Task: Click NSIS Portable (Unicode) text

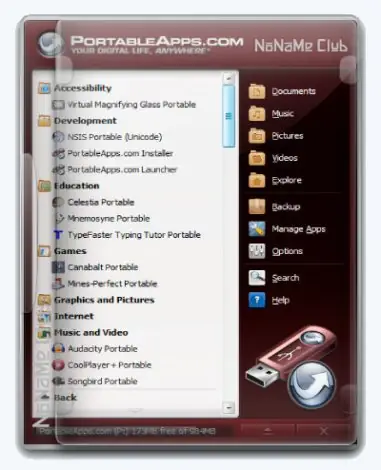Action: pyautogui.click(x=115, y=137)
